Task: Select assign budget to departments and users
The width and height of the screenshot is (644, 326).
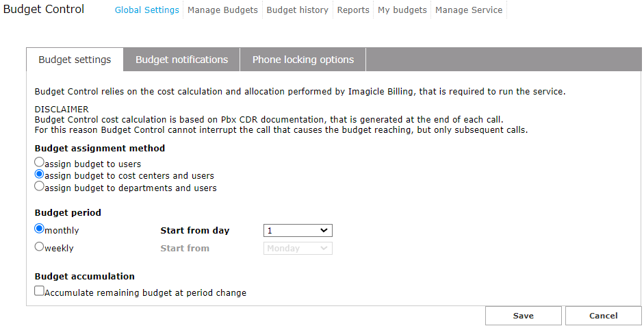Action: click(40, 186)
